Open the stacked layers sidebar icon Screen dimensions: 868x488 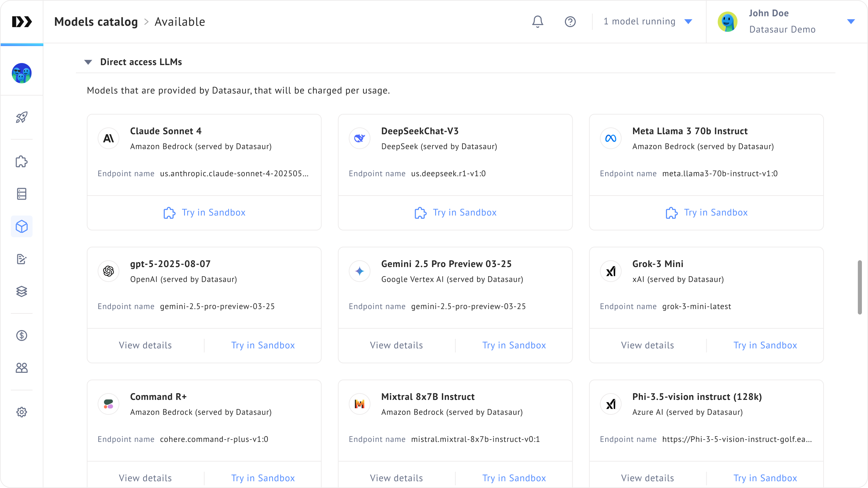pos(22,291)
